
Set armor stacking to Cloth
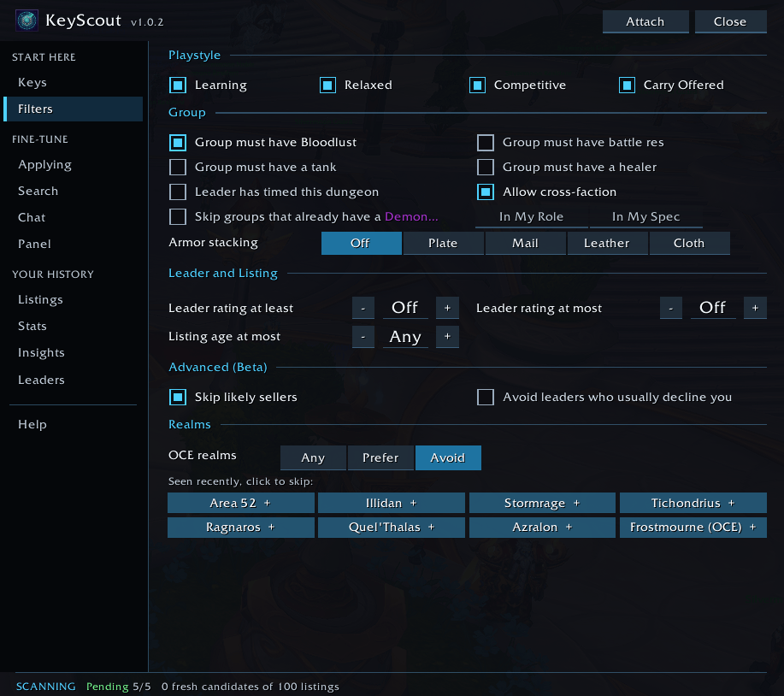[x=689, y=243]
